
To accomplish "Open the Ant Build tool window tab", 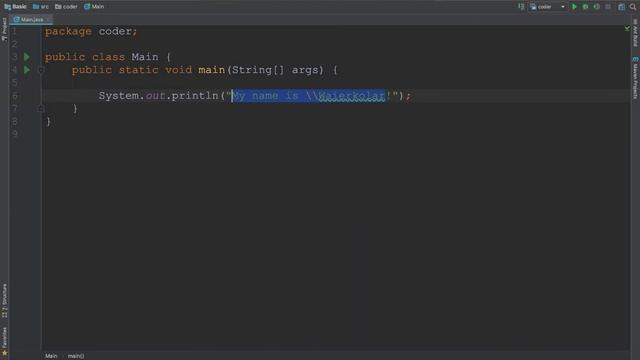I will [635, 33].
